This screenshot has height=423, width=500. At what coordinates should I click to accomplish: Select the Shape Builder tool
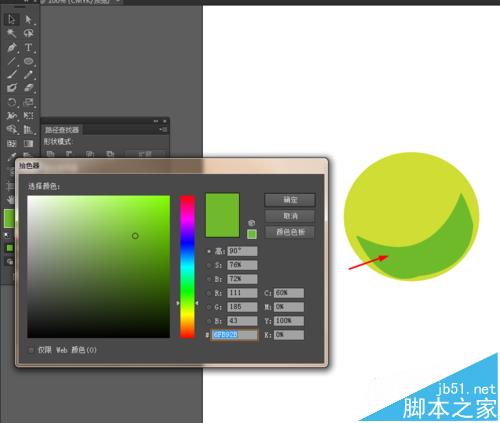pyautogui.click(x=11, y=129)
